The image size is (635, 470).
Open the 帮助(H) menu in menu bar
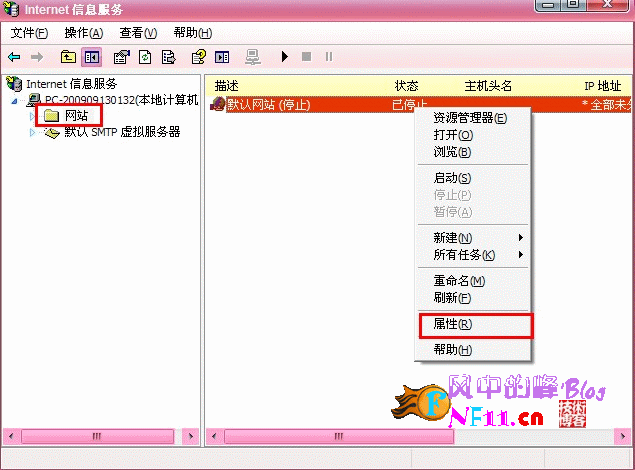point(193,33)
